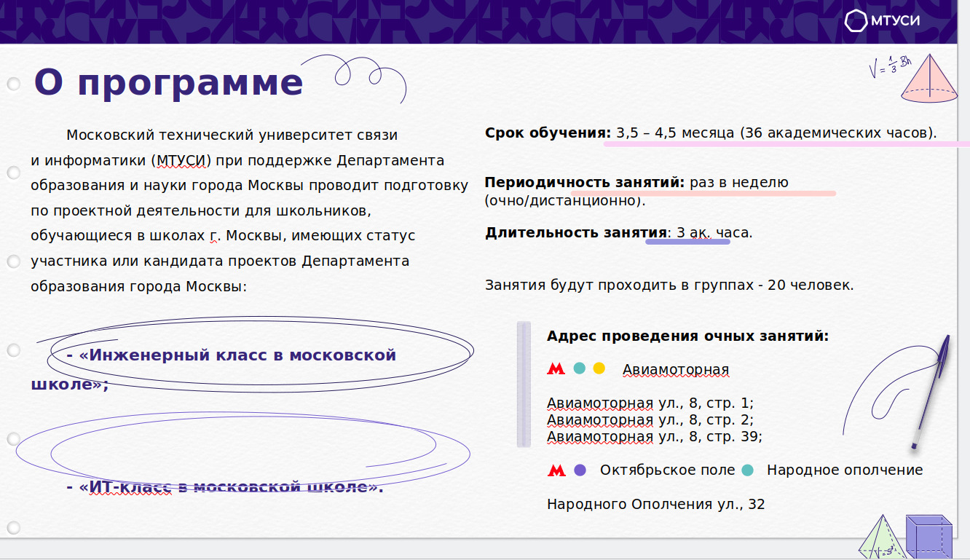970x560 pixels.
Task: Click the red metro icon beside Октябрьское поле
Action: (x=556, y=470)
